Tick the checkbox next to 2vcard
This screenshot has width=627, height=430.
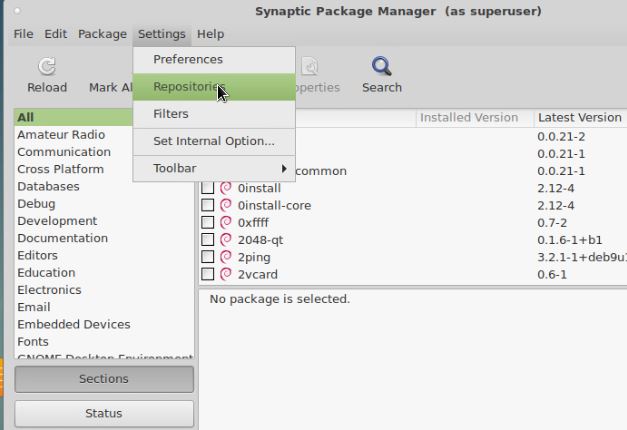tap(207, 274)
